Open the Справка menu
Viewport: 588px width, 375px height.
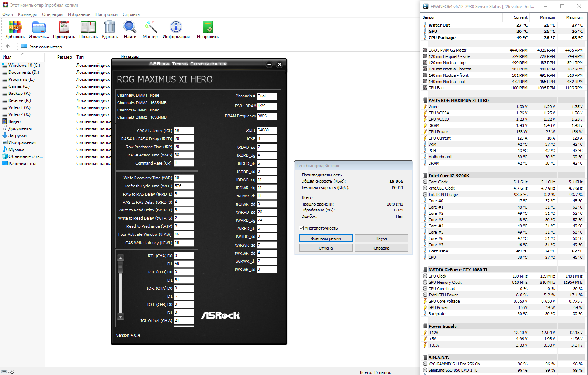(131, 14)
